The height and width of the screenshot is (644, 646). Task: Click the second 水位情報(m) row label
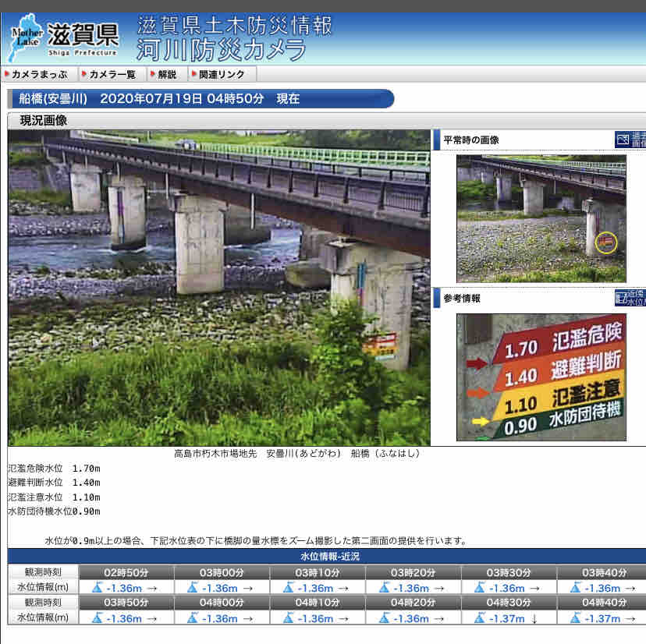tap(43, 617)
